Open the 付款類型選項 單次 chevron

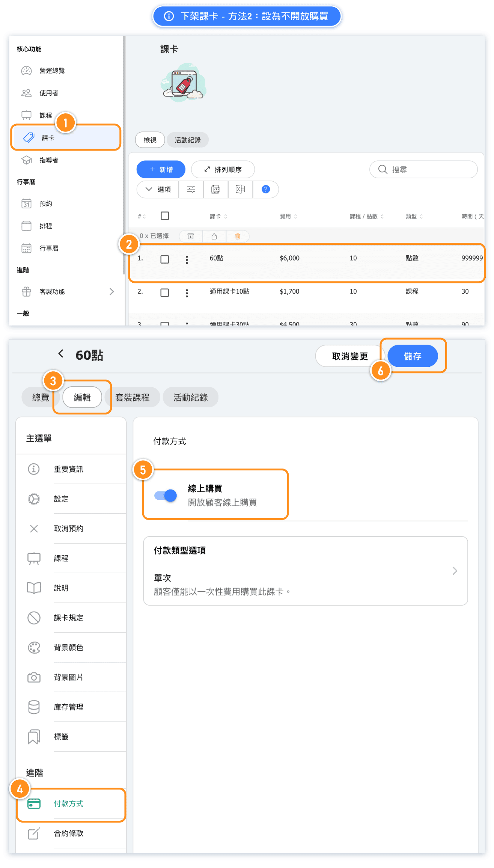[455, 571]
